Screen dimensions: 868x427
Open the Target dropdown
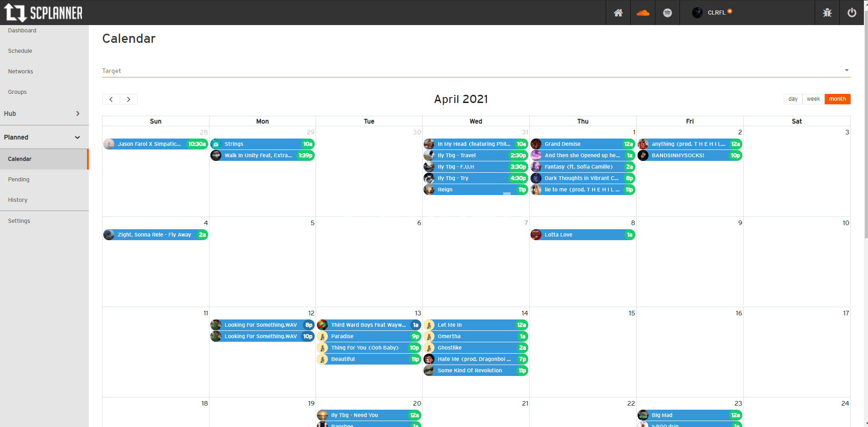[476, 71]
